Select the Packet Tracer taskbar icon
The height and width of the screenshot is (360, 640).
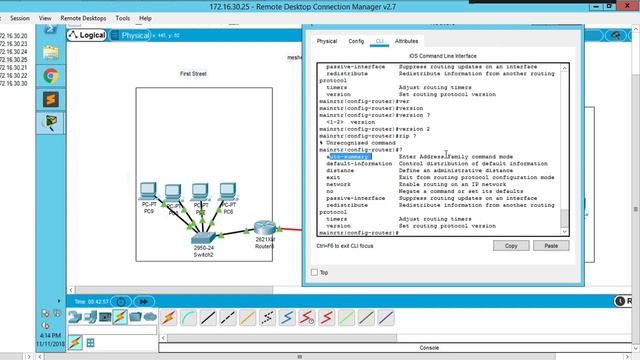click(x=50, y=123)
